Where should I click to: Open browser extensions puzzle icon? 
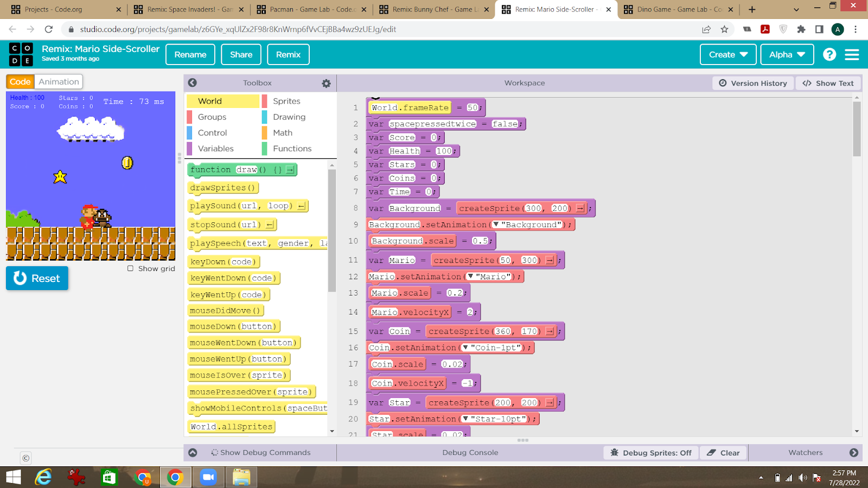coord(801,29)
